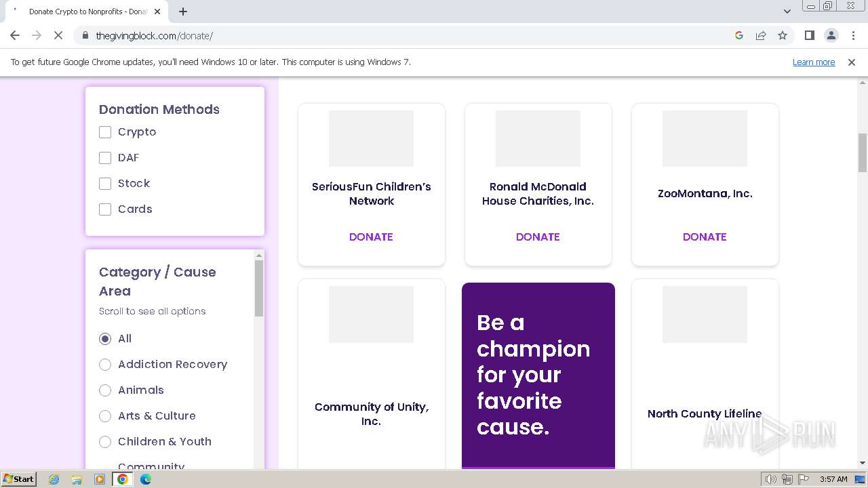The width and height of the screenshot is (868, 488).
Task: Select the All category radio
Action: tap(105, 339)
